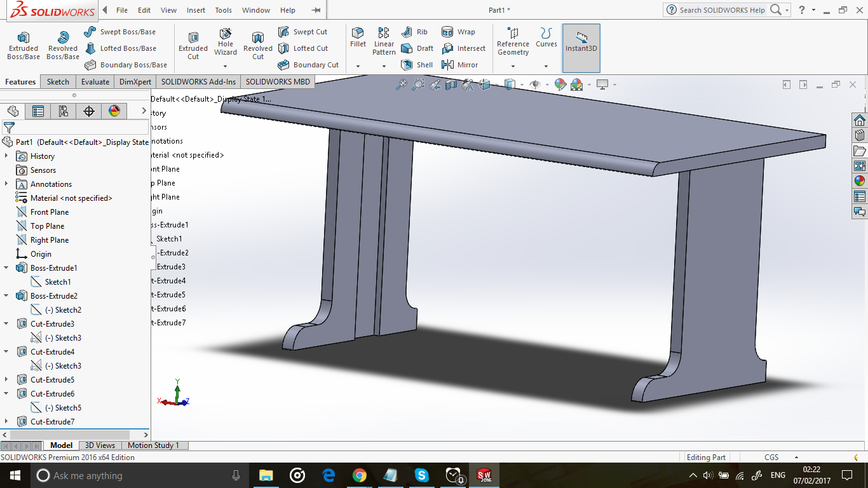Select the Linear Pattern tool
The image size is (868, 488).
pyautogui.click(x=384, y=41)
